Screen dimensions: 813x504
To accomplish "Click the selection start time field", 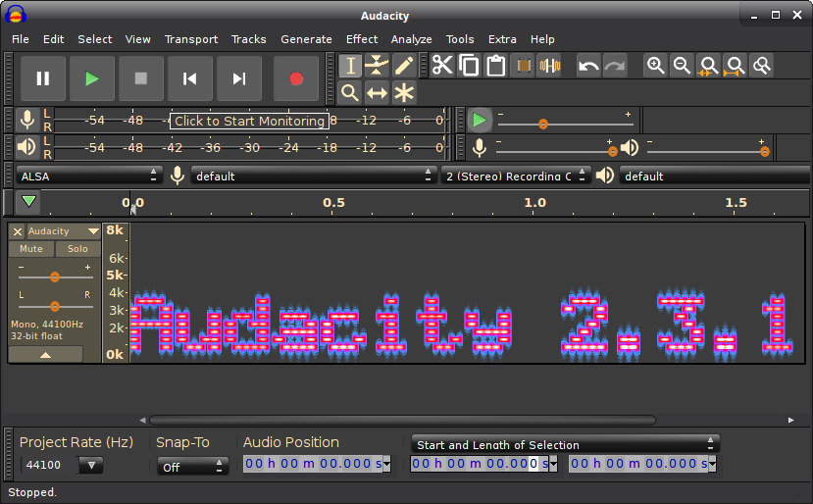I will click(x=480, y=464).
